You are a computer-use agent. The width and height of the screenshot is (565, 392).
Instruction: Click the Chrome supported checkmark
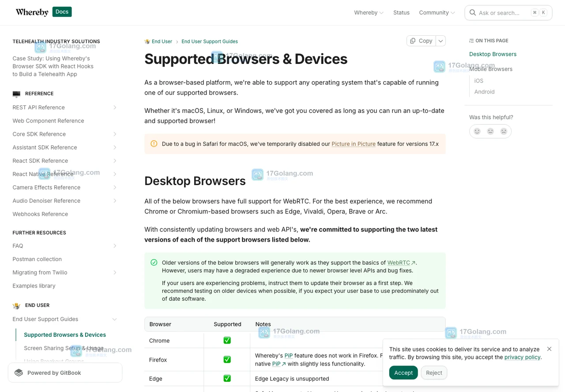point(227,340)
